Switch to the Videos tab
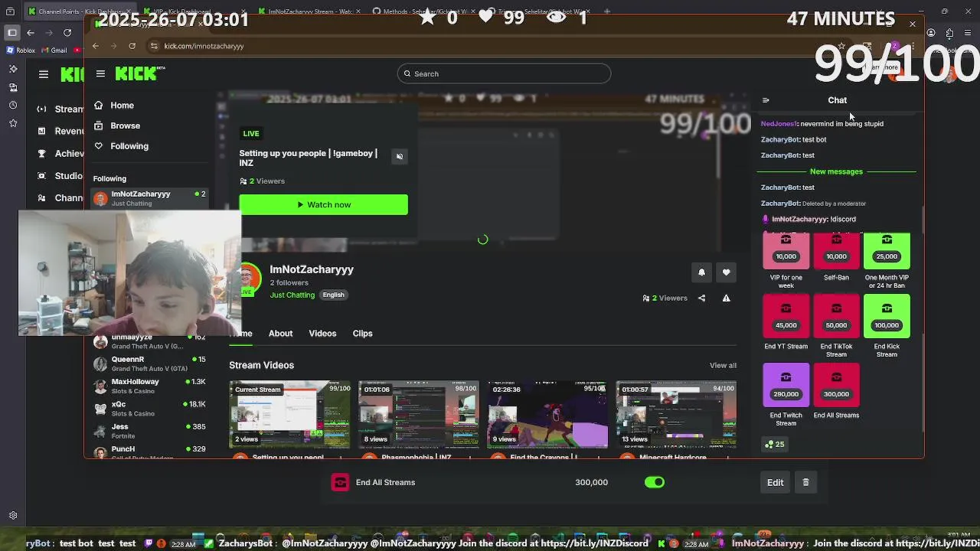This screenshot has height=551, width=980. [322, 334]
